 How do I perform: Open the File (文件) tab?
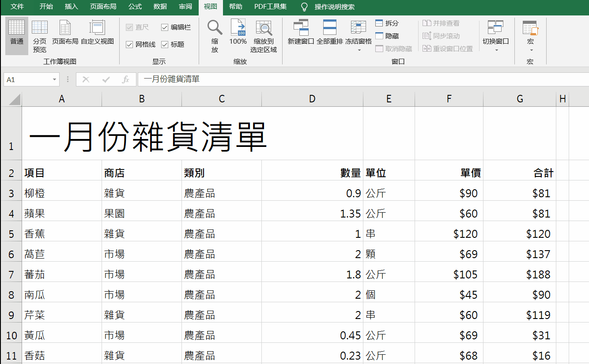tap(17, 7)
